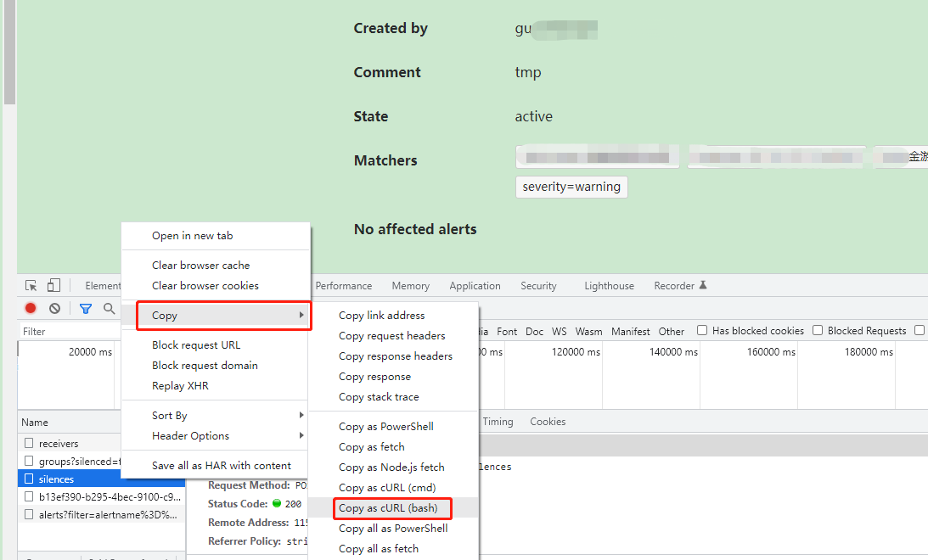
Task: Select the receivers request row
Action: [x=59, y=444]
